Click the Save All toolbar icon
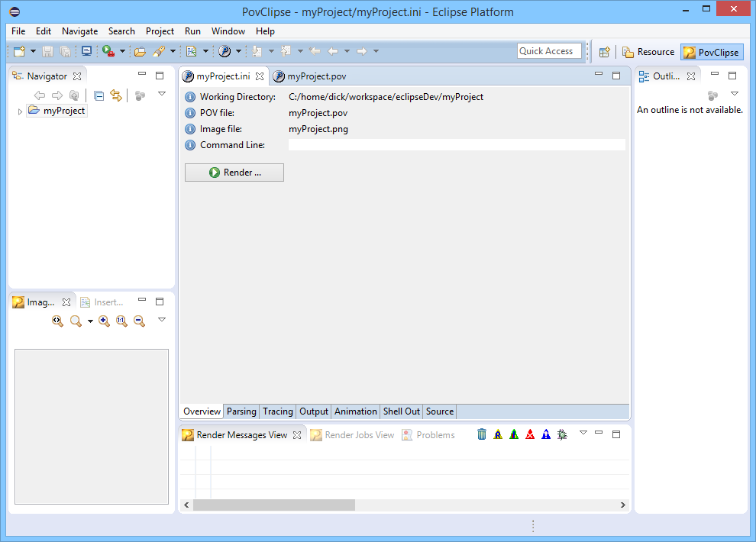This screenshot has width=756, height=542. tap(65, 51)
